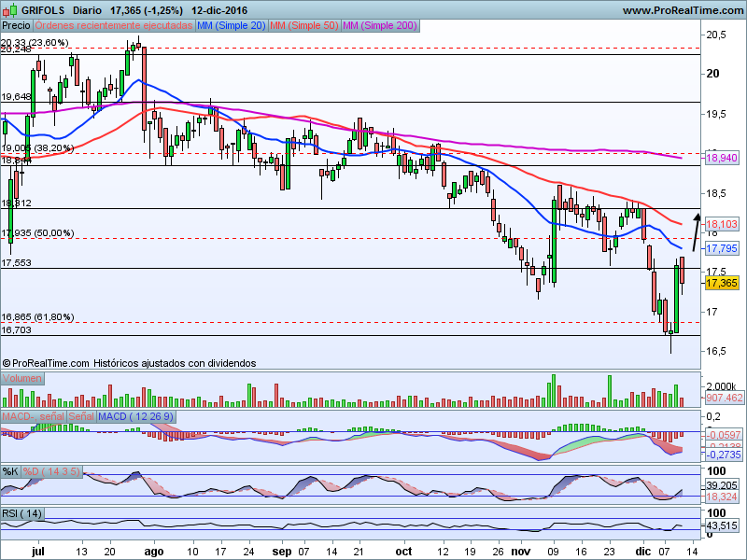The width and height of the screenshot is (747, 560).
Task: Click the 17,935 (50,00%) Fibonacci label
Action: pos(37,232)
